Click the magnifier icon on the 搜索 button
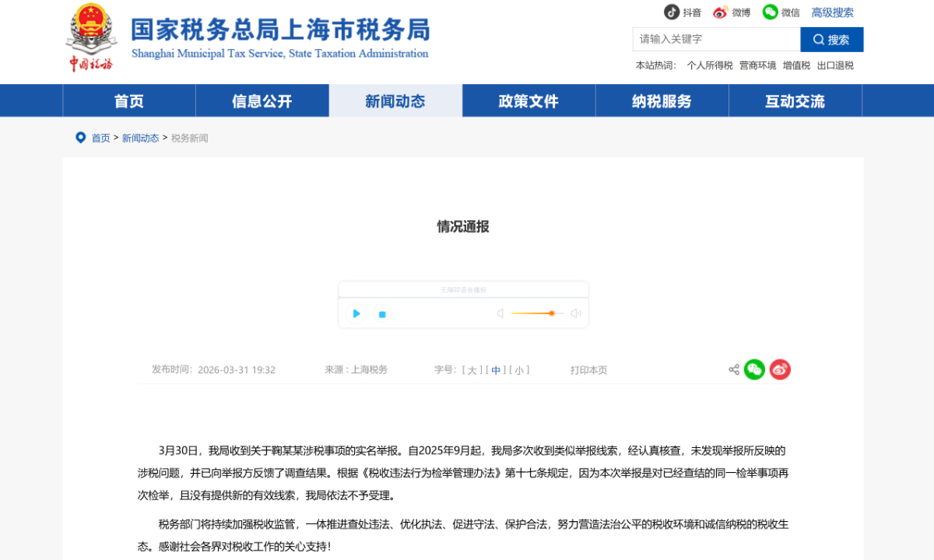Screen dimensions: 934x560 [818, 39]
